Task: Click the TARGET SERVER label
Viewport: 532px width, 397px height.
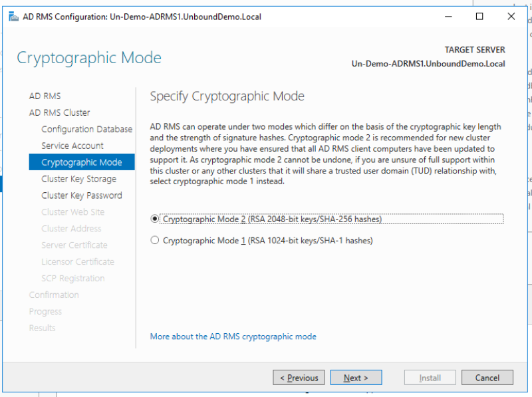Action: 475,50
